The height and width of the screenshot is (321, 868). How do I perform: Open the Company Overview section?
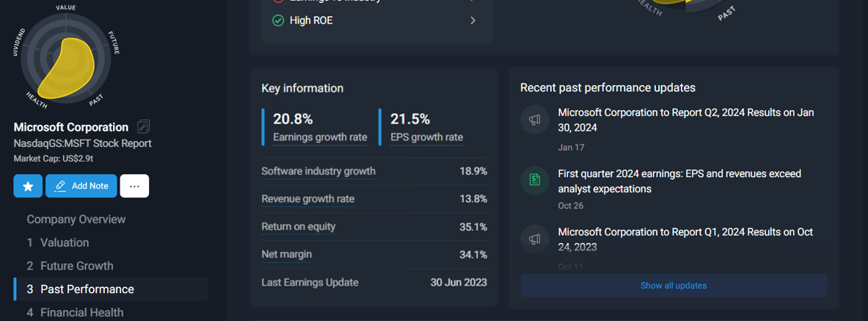[x=76, y=219]
